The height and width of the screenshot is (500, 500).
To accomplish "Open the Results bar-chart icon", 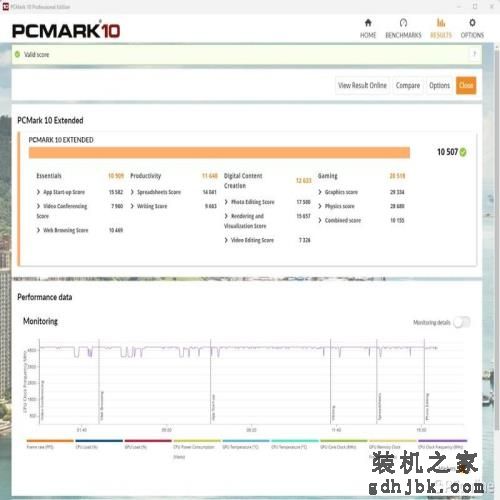I will click(441, 23).
